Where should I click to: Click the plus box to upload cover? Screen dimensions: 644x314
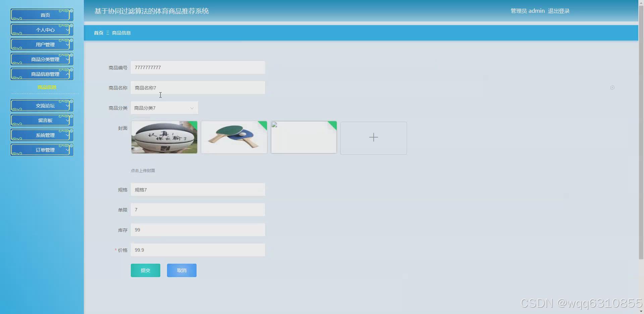click(374, 138)
